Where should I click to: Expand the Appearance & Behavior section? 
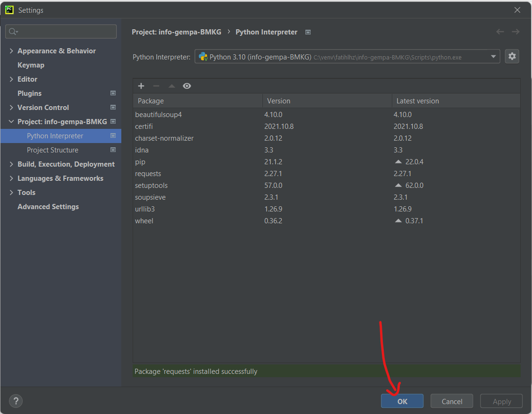pyautogui.click(x=10, y=51)
